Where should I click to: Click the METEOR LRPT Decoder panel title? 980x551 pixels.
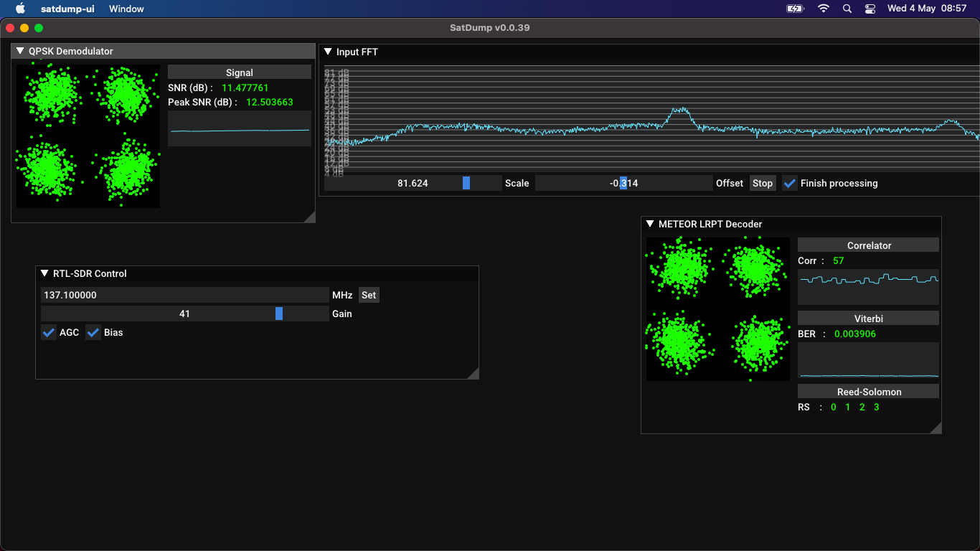point(710,224)
